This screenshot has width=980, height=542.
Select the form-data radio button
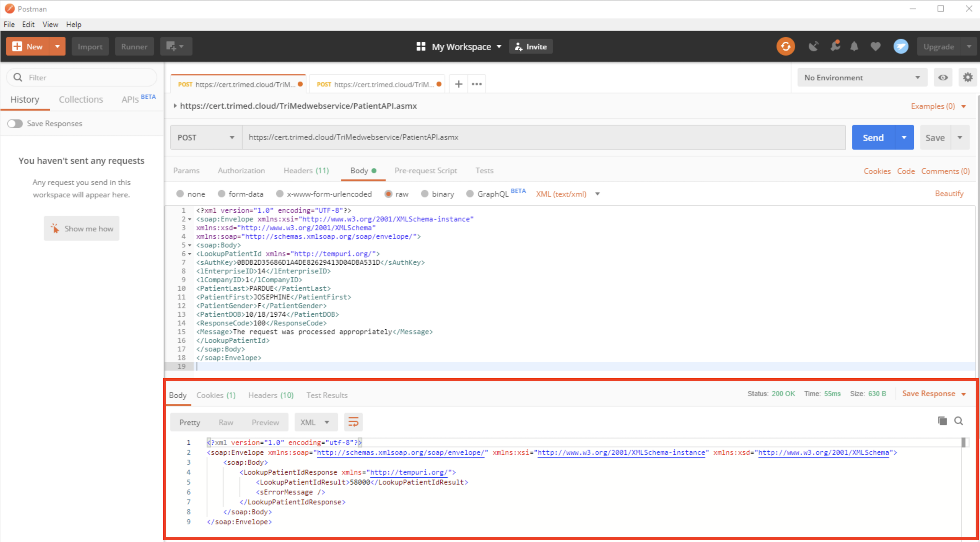(x=221, y=194)
